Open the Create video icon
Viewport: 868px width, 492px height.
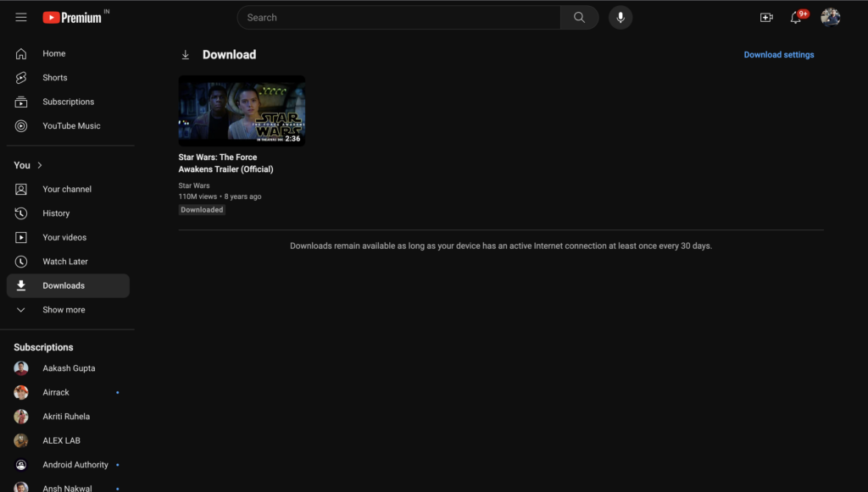[x=765, y=17]
